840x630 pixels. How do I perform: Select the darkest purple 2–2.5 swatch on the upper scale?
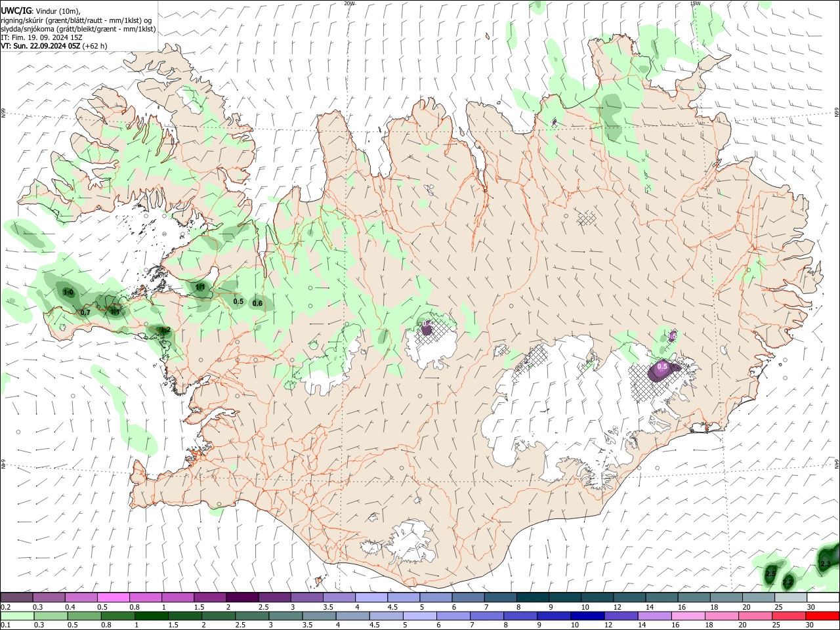(242, 598)
